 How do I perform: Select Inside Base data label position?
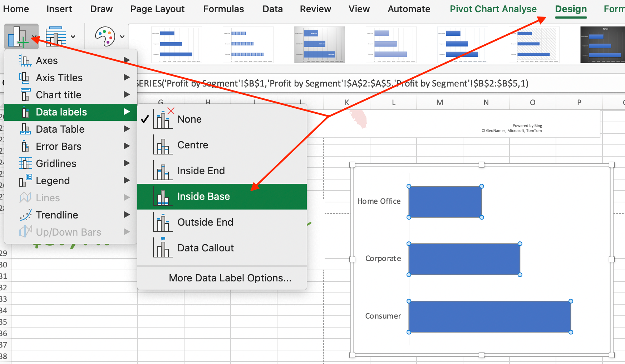tap(203, 196)
